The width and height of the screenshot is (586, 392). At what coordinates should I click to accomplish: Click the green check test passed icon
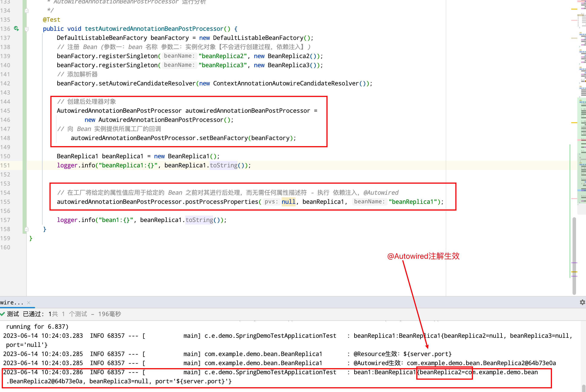(3, 314)
